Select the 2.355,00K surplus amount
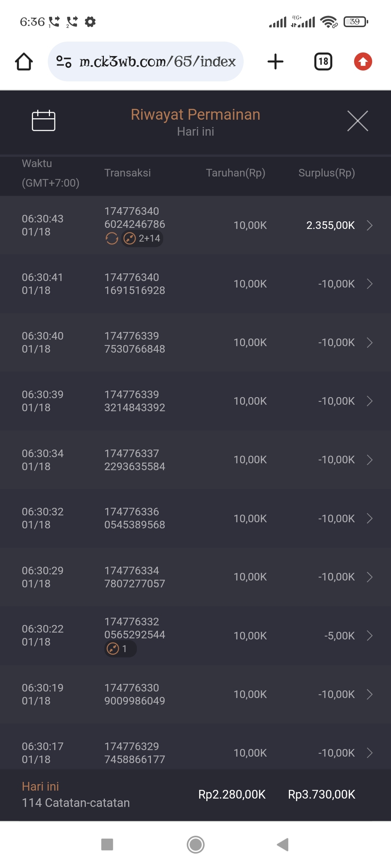 pyautogui.click(x=330, y=225)
